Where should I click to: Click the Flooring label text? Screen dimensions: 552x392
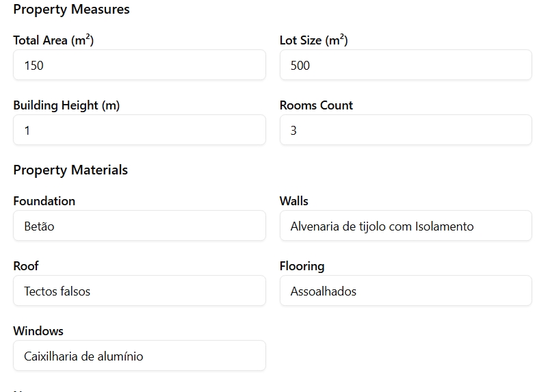(x=302, y=266)
